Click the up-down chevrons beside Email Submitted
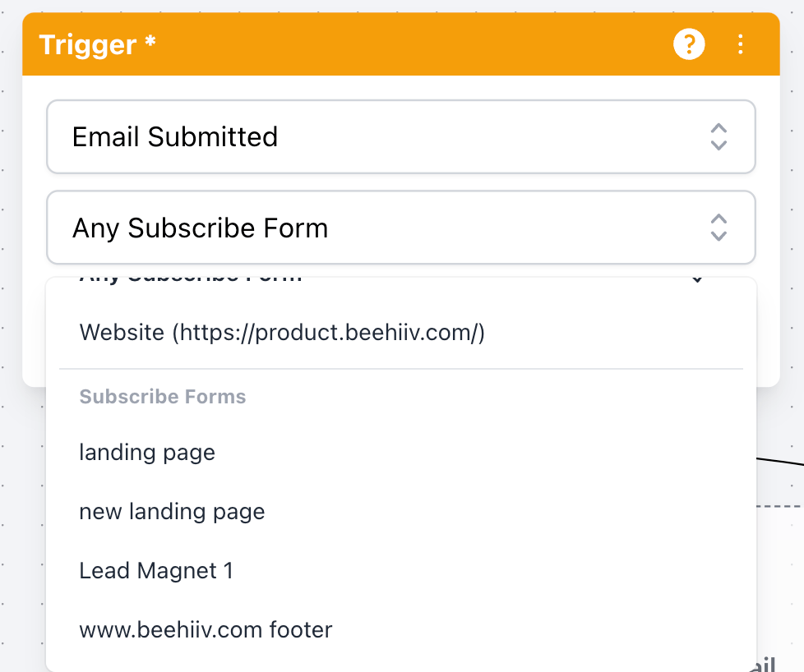This screenshot has height=672, width=804. [719, 137]
